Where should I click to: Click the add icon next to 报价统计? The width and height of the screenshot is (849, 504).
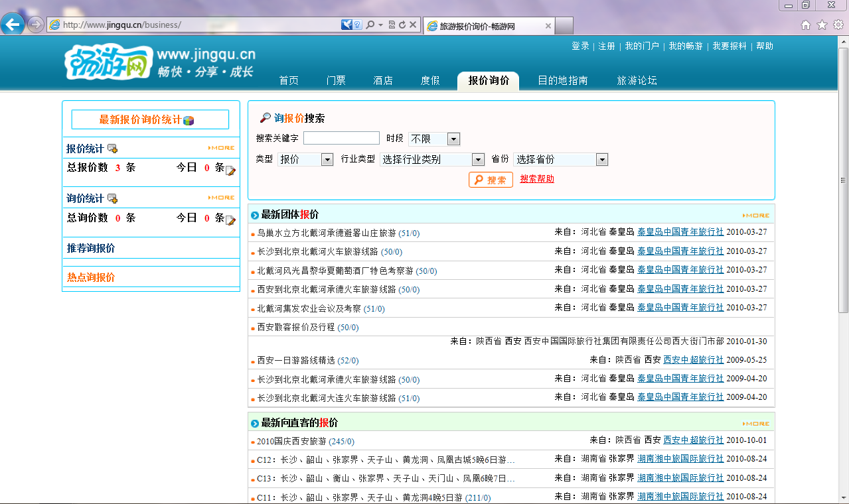112,149
